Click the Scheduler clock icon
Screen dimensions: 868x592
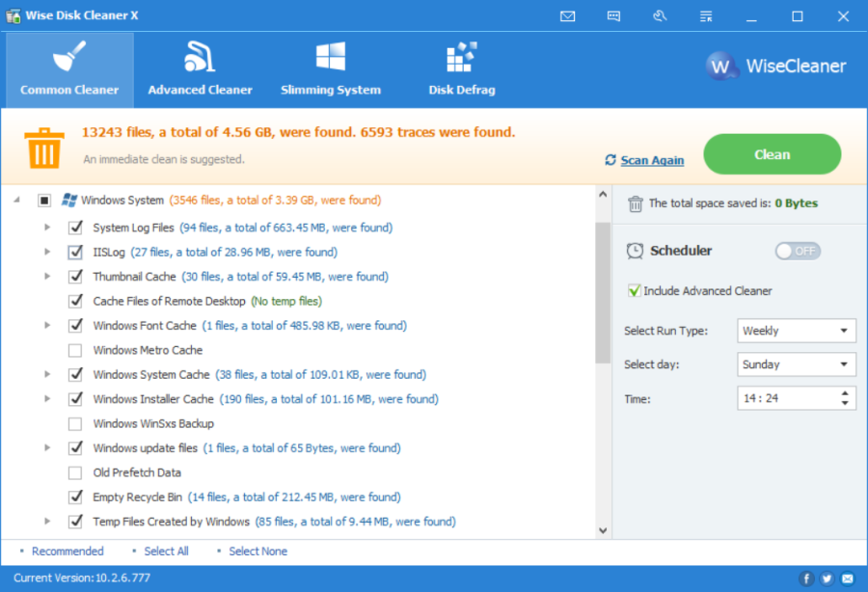click(x=635, y=251)
